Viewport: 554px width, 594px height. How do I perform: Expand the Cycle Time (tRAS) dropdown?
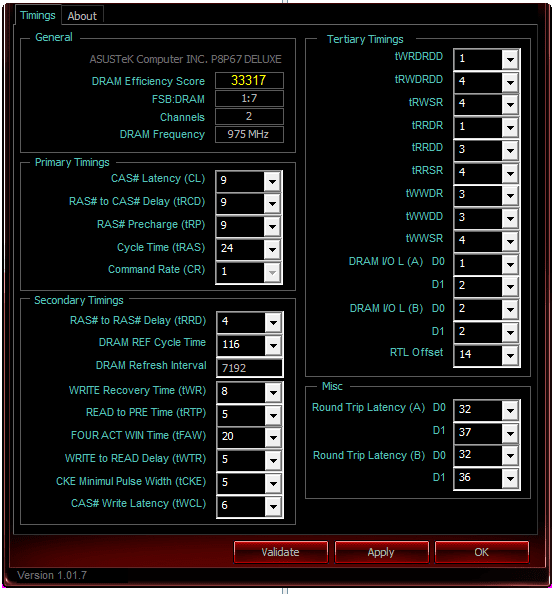pyautogui.click(x=272, y=249)
